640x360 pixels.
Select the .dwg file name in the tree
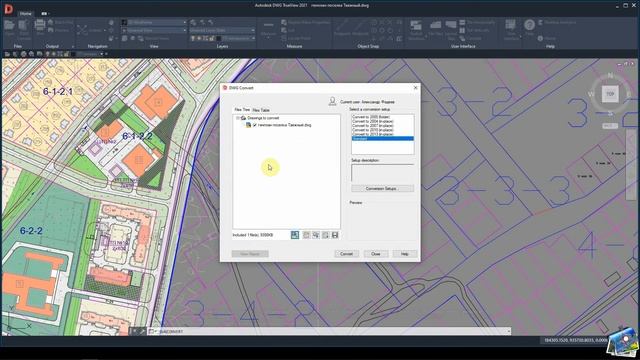coord(284,125)
